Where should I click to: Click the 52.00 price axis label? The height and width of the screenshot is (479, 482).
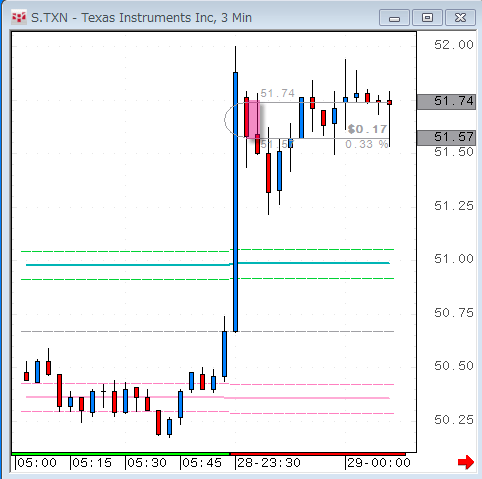click(454, 45)
